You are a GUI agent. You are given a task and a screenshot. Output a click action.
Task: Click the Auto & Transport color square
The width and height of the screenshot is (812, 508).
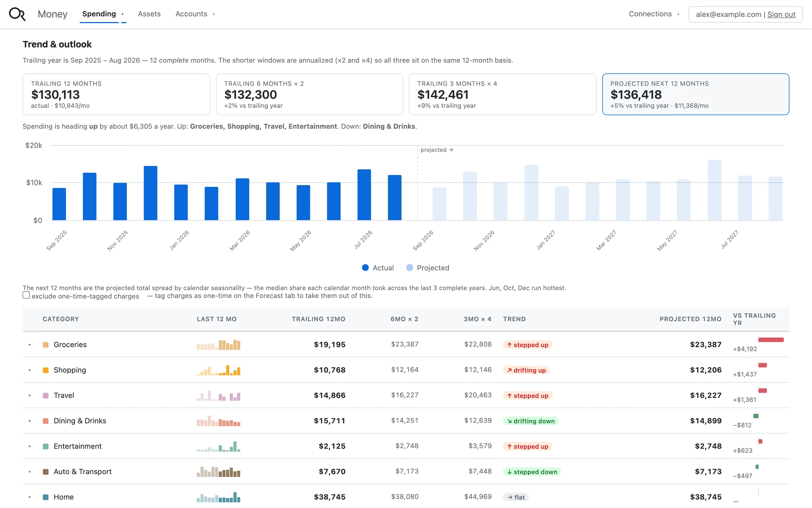pos(46,472)
